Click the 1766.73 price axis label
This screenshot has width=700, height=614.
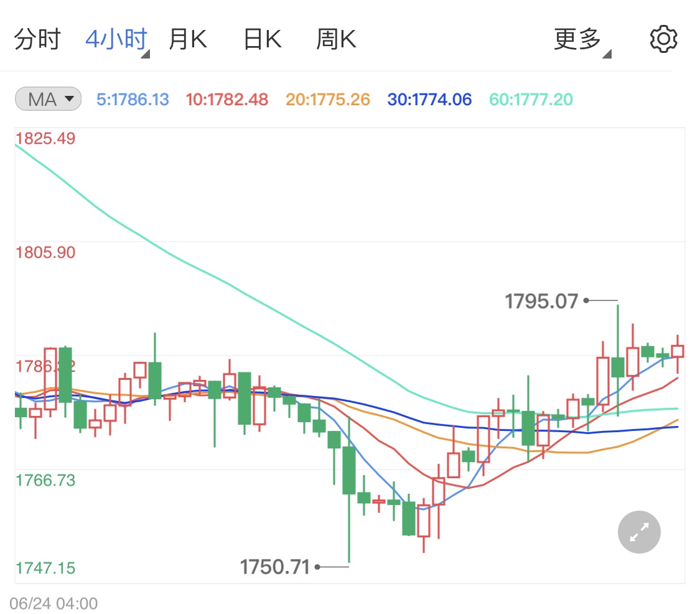45,480
